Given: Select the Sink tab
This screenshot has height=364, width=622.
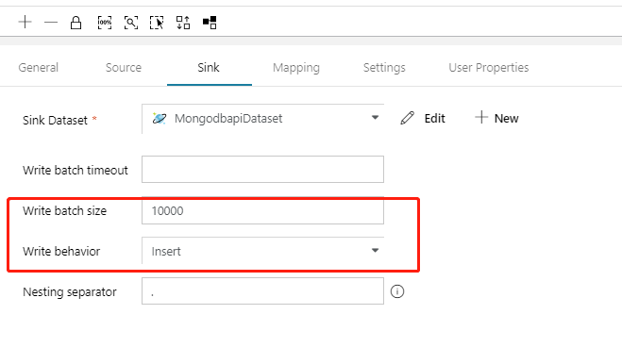Looking at the screenshot, I should pos(209,67).
